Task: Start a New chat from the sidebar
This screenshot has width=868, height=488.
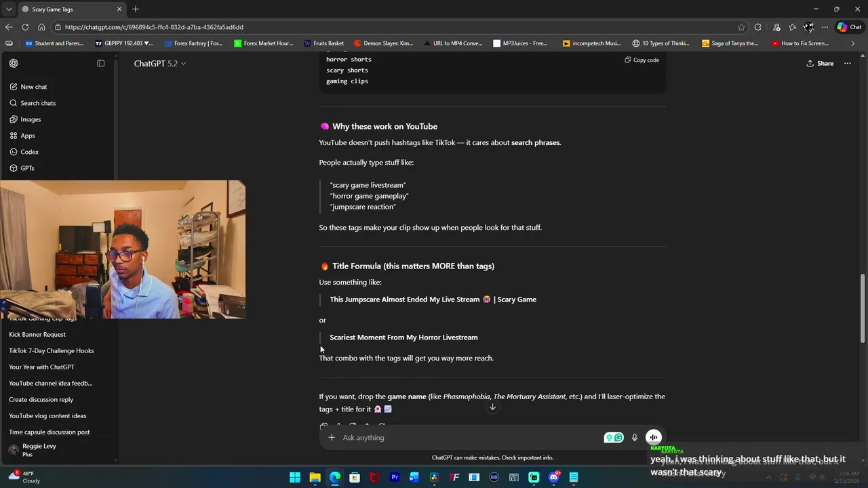Action: click(x=33, y=87)
